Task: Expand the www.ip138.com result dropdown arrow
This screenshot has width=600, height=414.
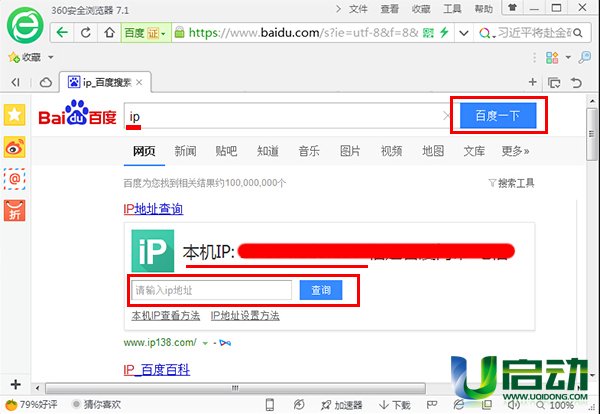Action: pyautogui.click(x=205, y=343)
